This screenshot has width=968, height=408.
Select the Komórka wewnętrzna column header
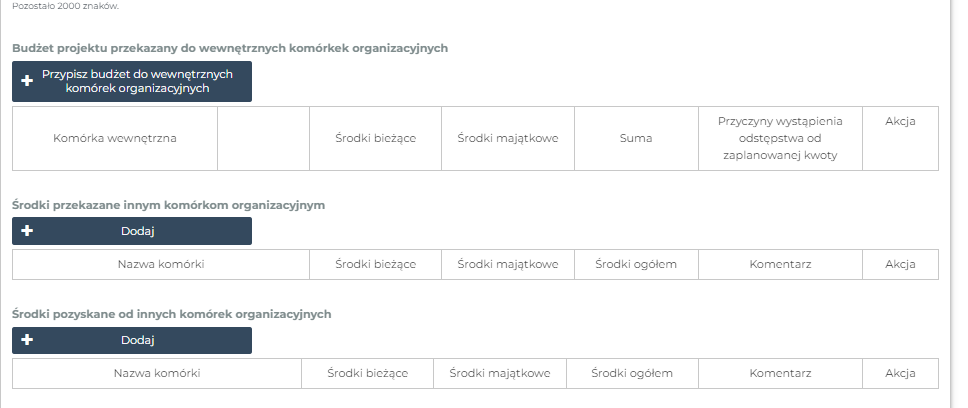pyautogui.click(x=115, y=138)
